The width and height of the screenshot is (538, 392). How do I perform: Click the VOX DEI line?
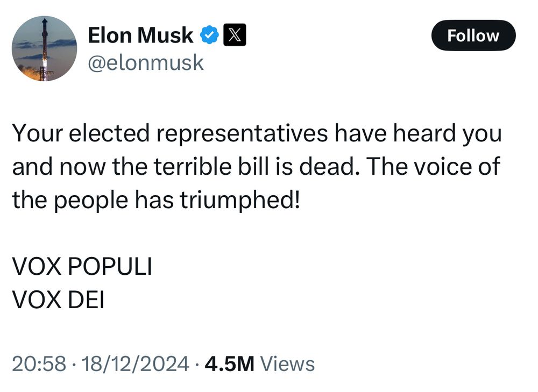point(58,300)
